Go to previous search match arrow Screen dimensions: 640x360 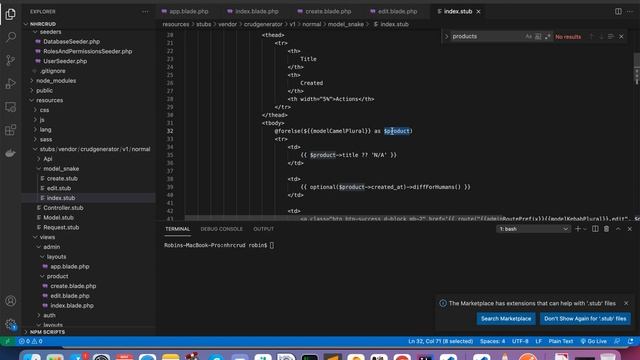[591, 37]
